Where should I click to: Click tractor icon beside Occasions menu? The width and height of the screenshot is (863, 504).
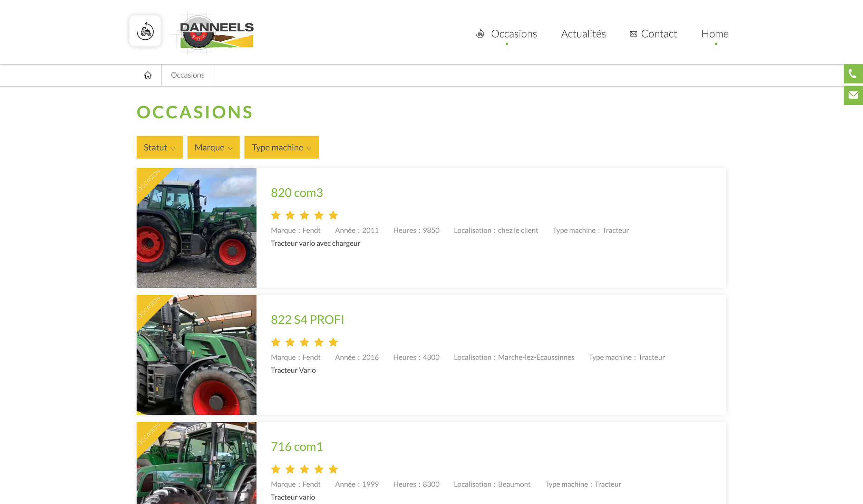480,34
